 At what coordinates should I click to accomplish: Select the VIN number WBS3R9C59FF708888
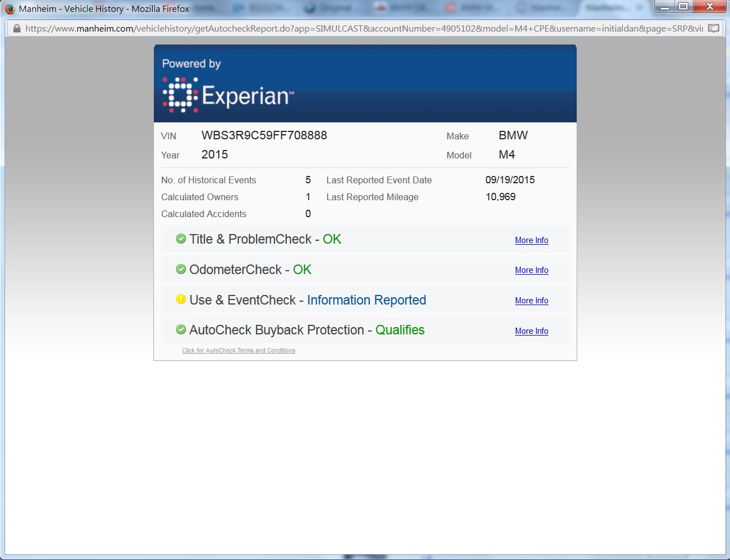(264, 135)
